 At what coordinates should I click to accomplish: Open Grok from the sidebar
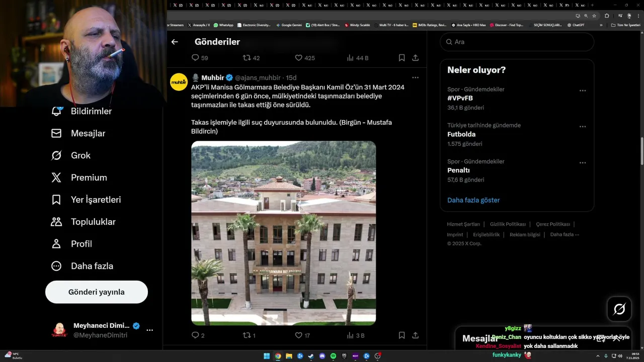[x=71, y=155]
